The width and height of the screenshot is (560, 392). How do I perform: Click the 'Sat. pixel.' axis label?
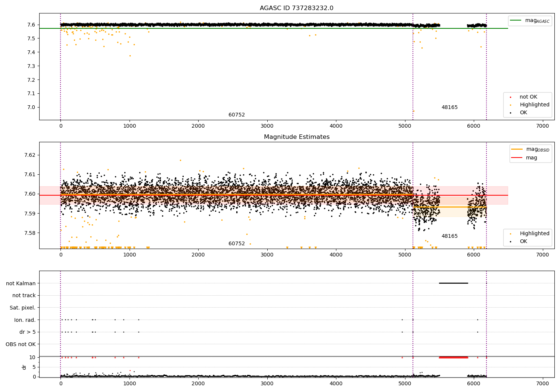pyautogui.click(x=23, y=308)
